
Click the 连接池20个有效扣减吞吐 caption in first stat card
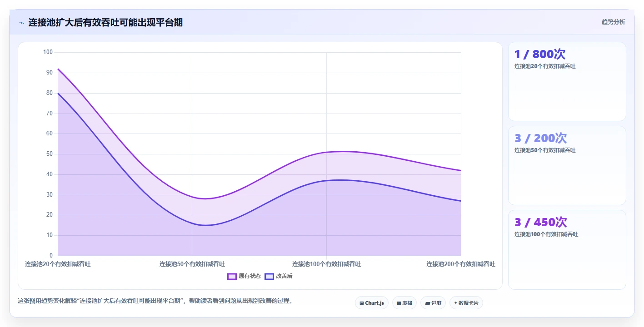pos(545,66)
